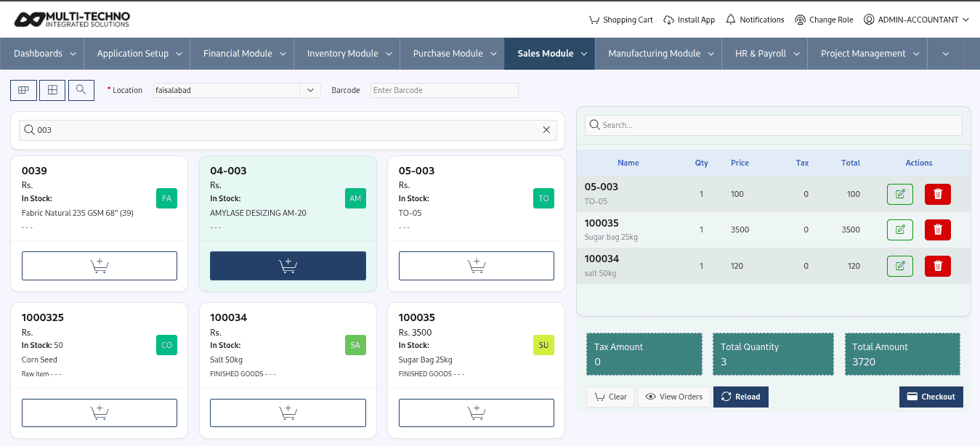Image resolution: width=980 pixels, height=446 pixels.
Task: Click the cart Search field
Action: pos(774,125)
